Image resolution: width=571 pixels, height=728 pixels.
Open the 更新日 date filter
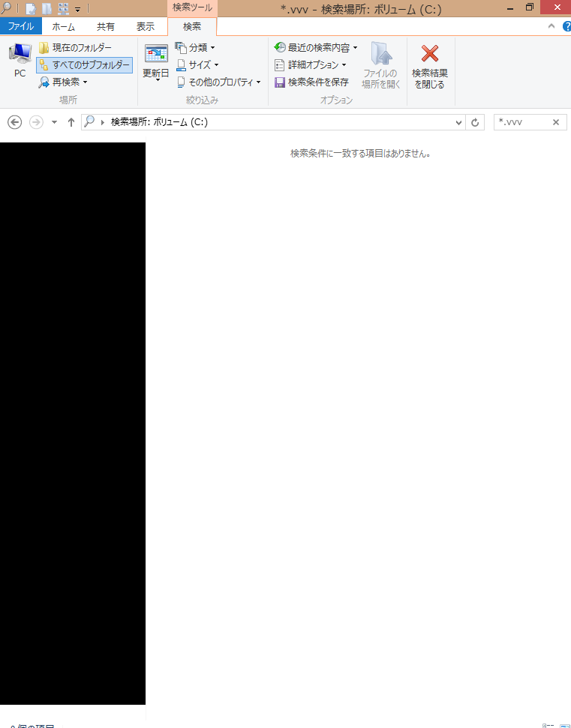coord(155,64)
